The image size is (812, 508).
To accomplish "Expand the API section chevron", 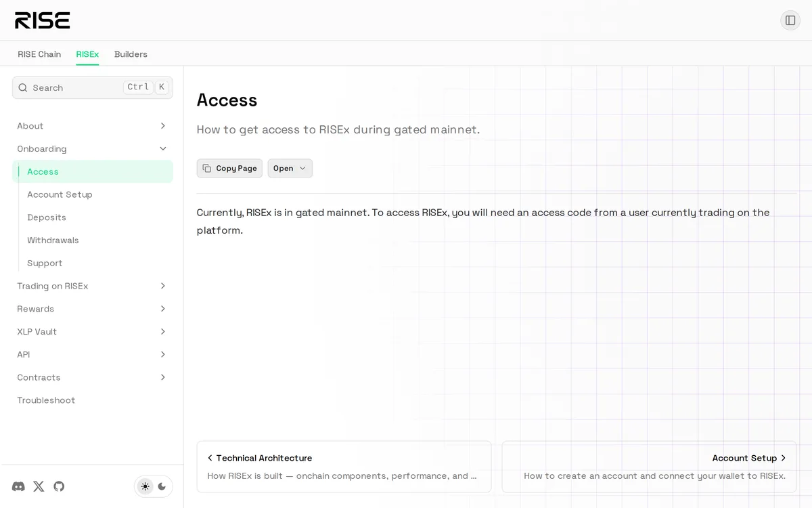I will click(x=163, y=354).
